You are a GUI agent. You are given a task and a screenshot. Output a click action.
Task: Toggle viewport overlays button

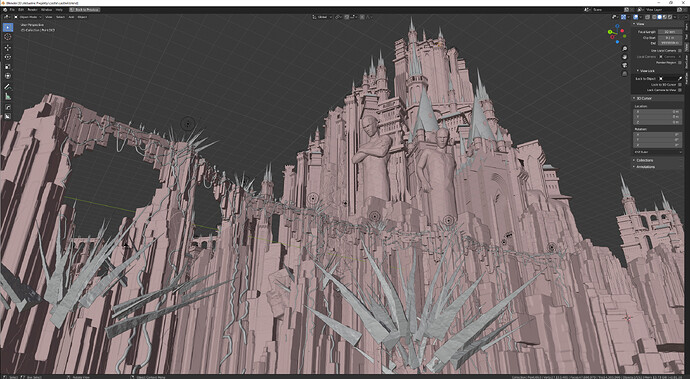click(637, 17)
